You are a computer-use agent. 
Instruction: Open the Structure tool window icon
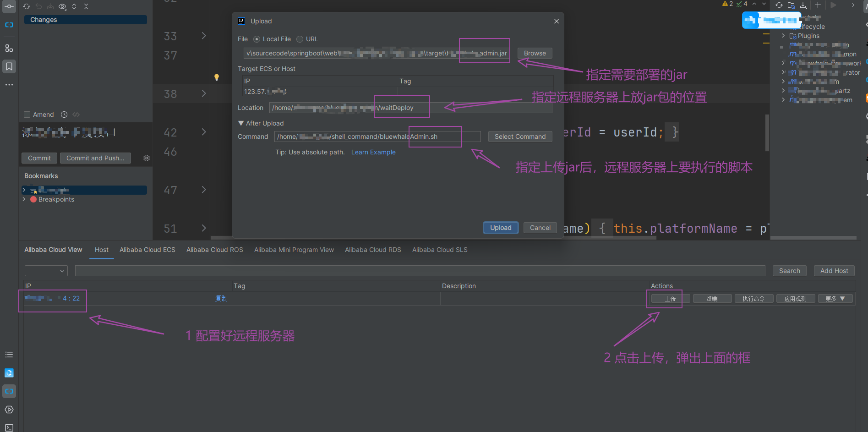9,48
